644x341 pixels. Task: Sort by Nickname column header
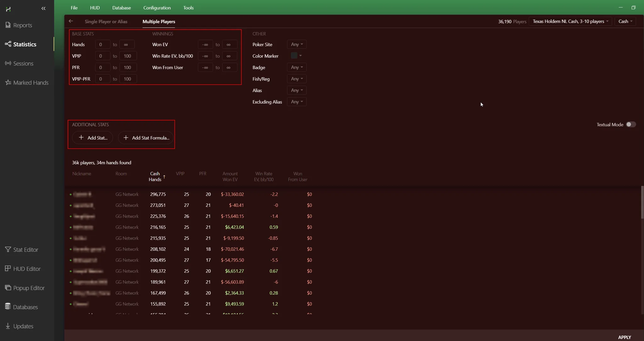[82, 174]
